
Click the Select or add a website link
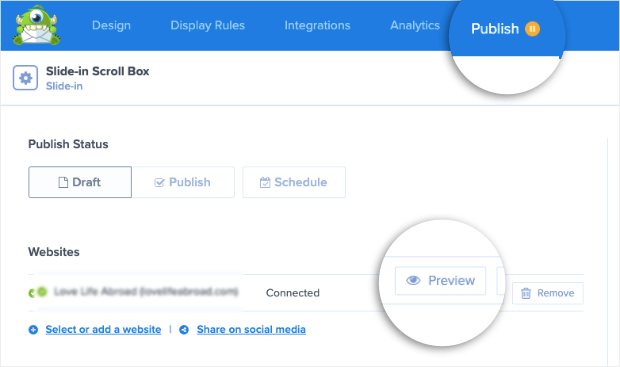pos(103,329)
